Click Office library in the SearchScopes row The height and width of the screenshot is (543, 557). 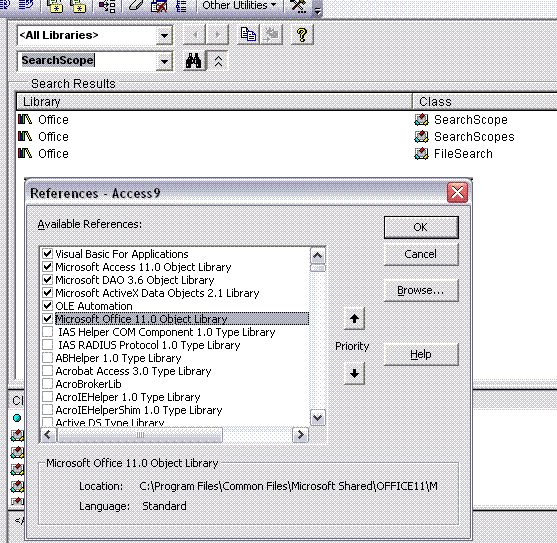(53, 137)
